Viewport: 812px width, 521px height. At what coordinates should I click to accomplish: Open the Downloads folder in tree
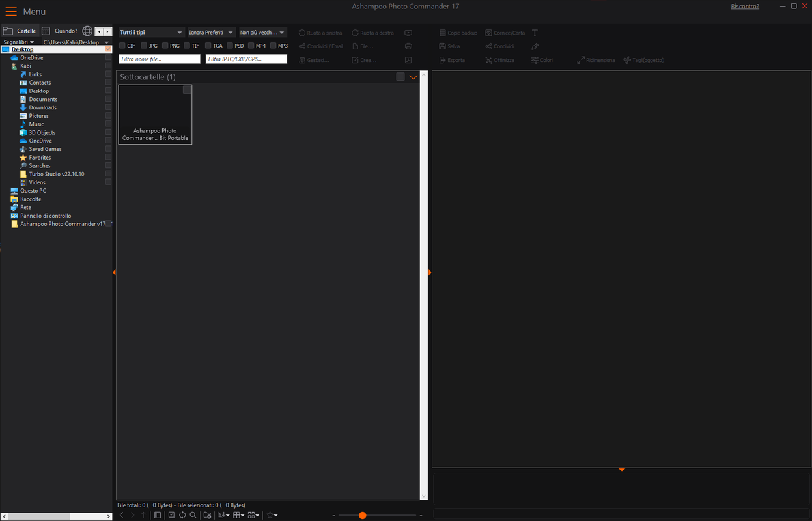42,107
